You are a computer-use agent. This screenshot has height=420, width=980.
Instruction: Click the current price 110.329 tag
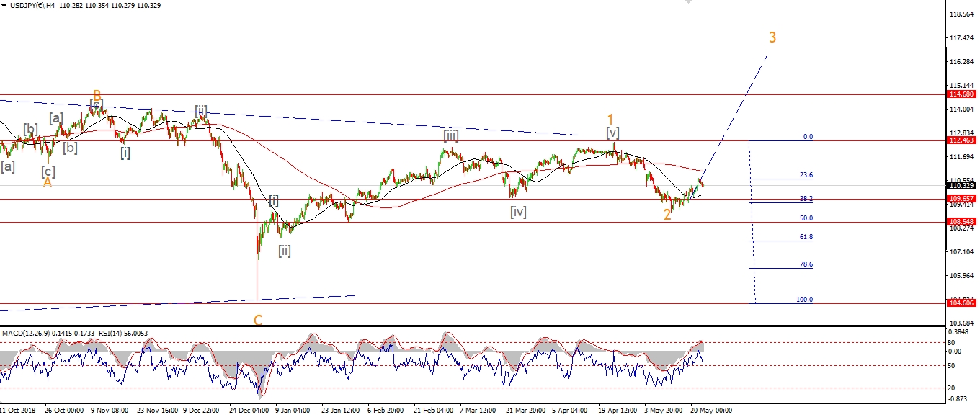pyautogui.click(x=961, y=186)
